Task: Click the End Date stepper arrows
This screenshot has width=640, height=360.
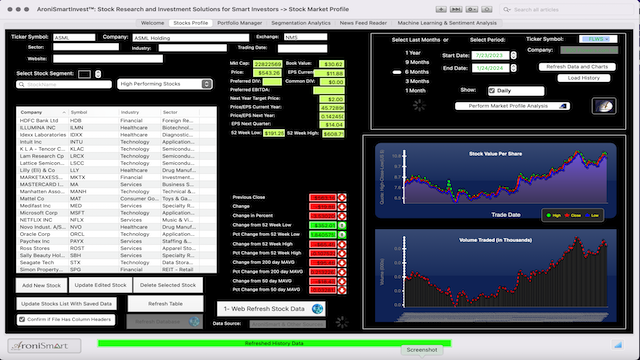Action: click(513, 68)
